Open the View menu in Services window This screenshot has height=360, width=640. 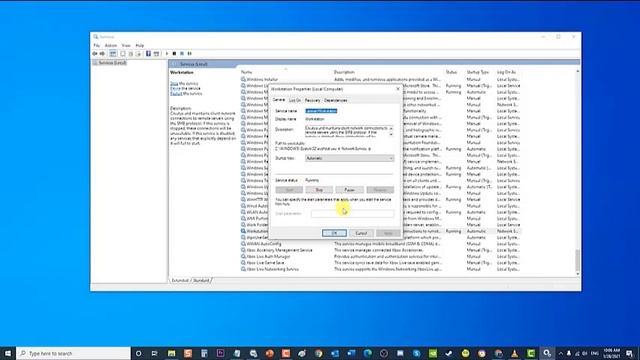(x=126, y=45)
